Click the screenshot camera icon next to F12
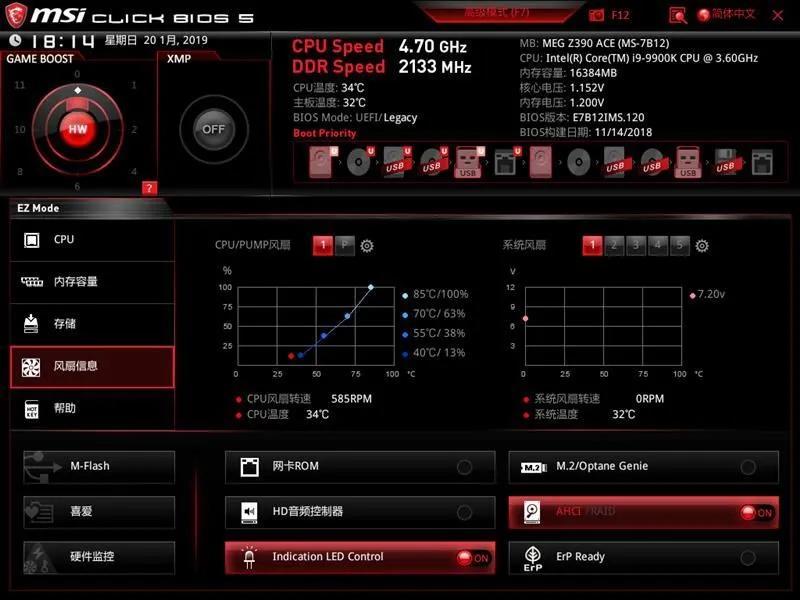Screen dimensions: 800x600 [x=597, y=15]
